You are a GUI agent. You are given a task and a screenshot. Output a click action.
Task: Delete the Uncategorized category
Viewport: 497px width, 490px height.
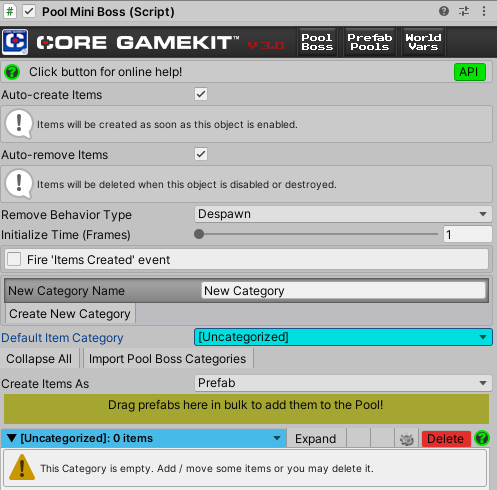click(x=446, y=439)
